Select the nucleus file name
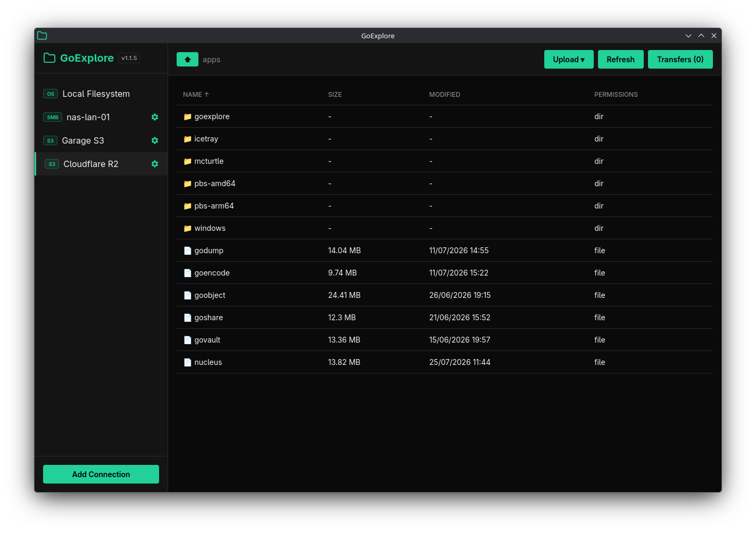 click(x=208, y=362)
